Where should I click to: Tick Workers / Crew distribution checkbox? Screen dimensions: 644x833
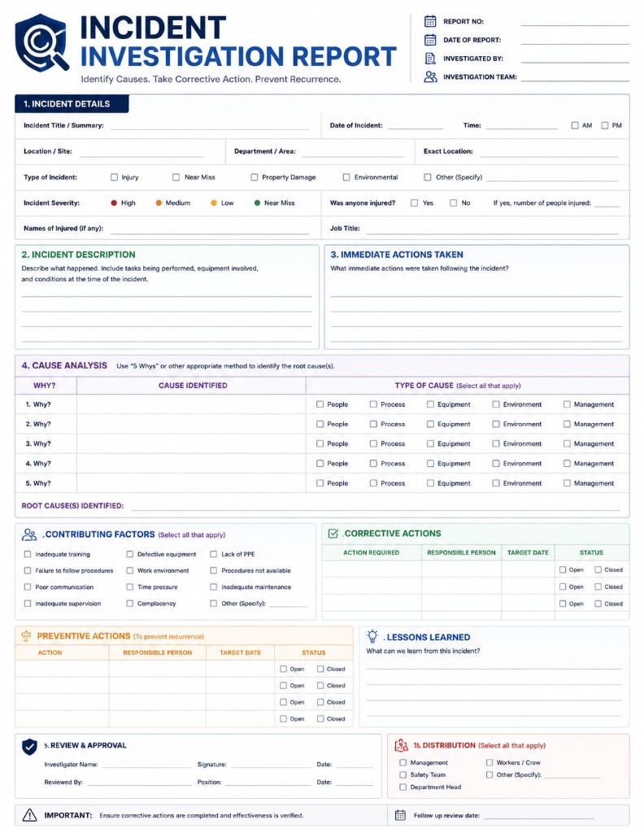490,762
